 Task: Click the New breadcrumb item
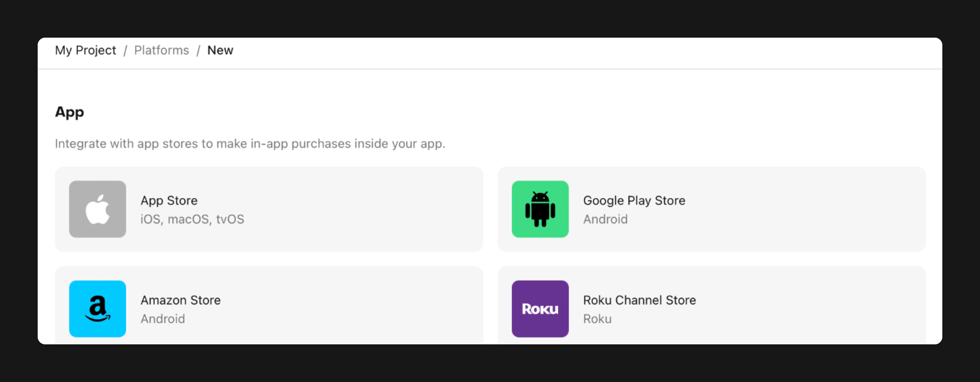tap(220, 50)
